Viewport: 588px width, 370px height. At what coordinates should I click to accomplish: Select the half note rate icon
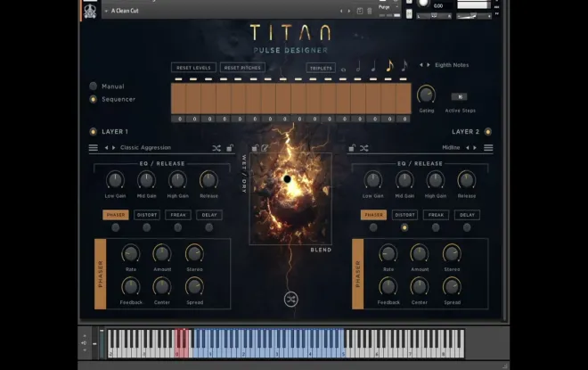358,66
